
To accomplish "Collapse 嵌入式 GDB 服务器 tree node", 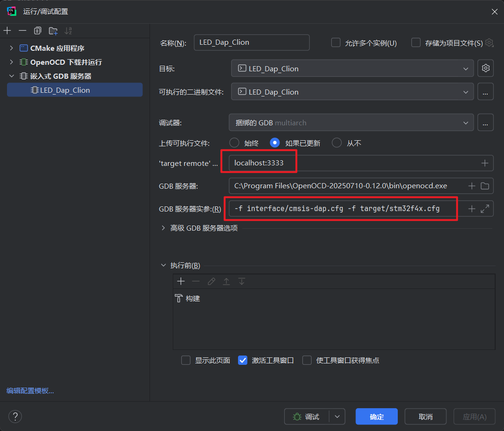I will (x=12, y=76).
